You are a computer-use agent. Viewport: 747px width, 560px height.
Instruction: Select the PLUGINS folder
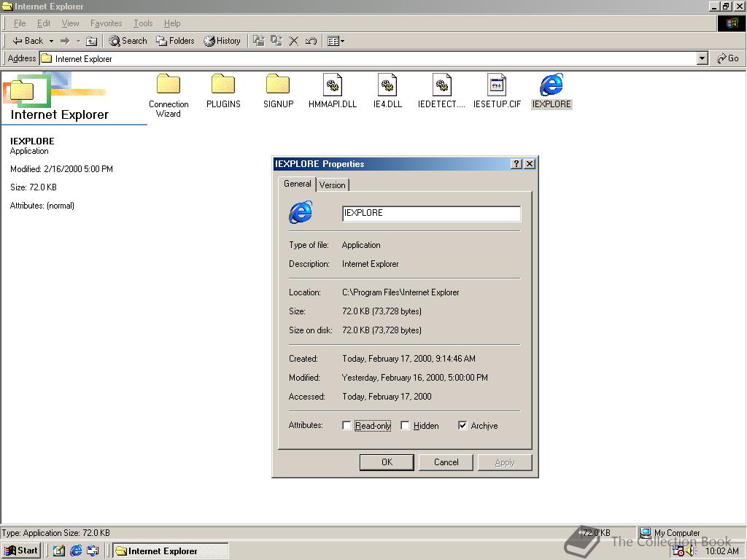[223, 91]
